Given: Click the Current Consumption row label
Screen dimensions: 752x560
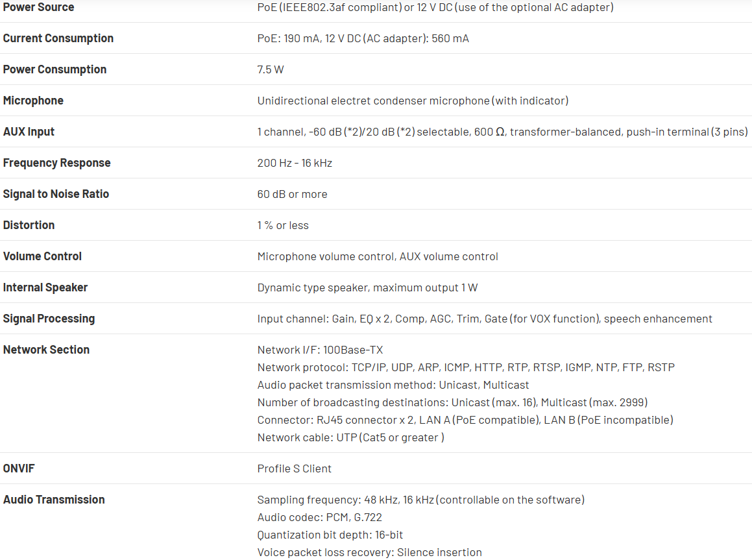Looking at the screenshot, I should coord(58,38).
